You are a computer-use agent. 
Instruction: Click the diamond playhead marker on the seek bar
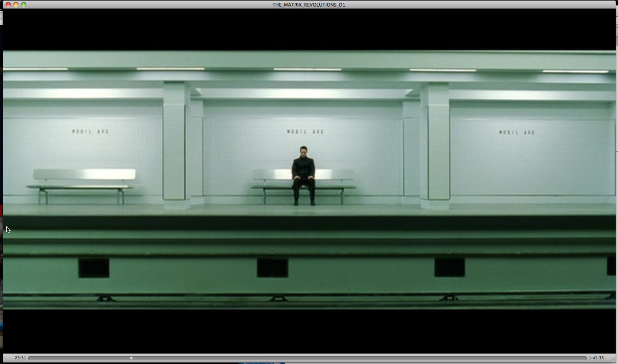click(x=131, y=358)
